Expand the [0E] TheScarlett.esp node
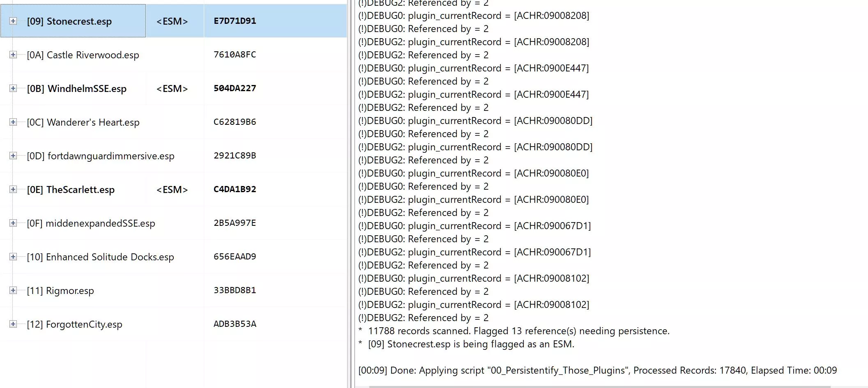868x388 pixels. tap(13, 189)
